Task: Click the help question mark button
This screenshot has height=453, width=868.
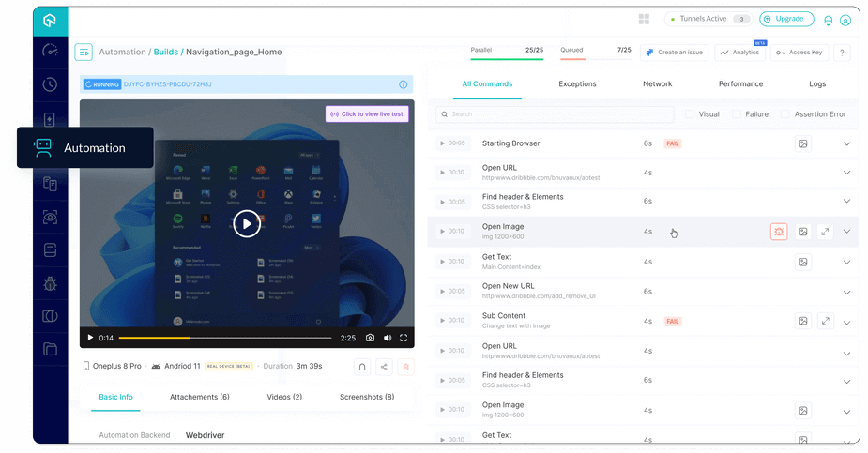Action: click(x=842, y=53)
